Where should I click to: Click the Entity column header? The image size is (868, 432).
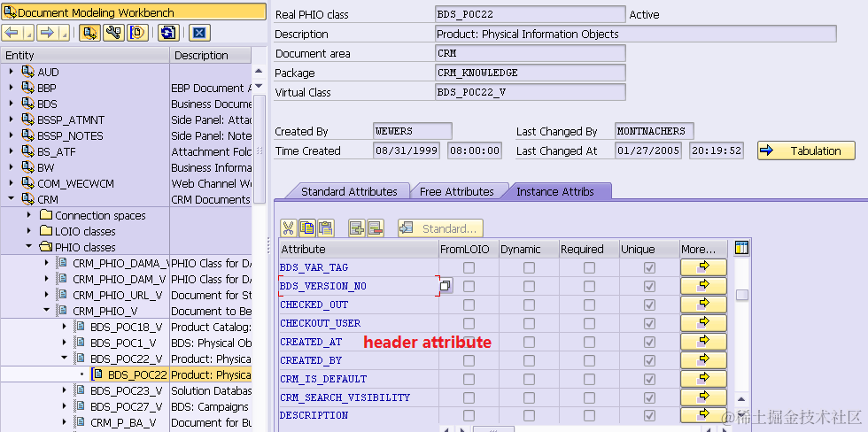[x=85, y=55]
